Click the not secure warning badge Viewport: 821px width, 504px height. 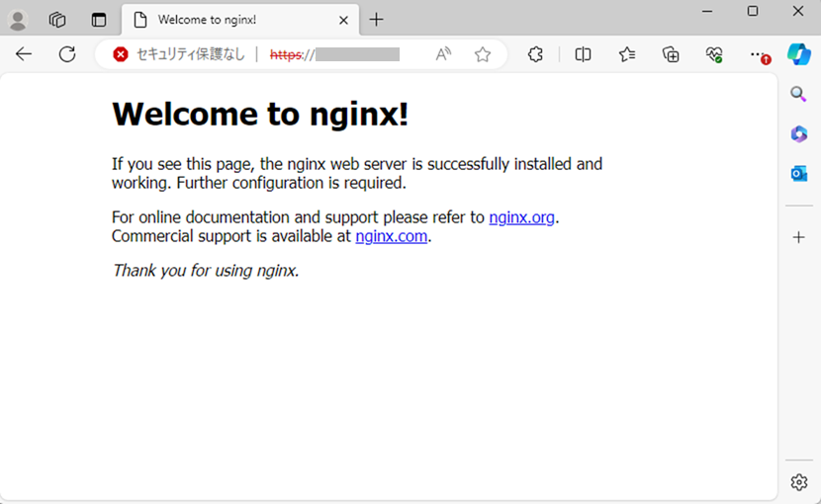coord(179,54)
